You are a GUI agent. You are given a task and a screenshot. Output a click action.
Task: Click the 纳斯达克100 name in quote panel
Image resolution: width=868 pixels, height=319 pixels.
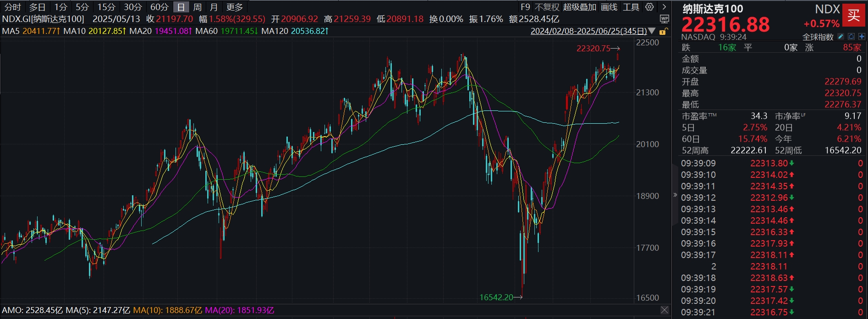coord(713,9)
